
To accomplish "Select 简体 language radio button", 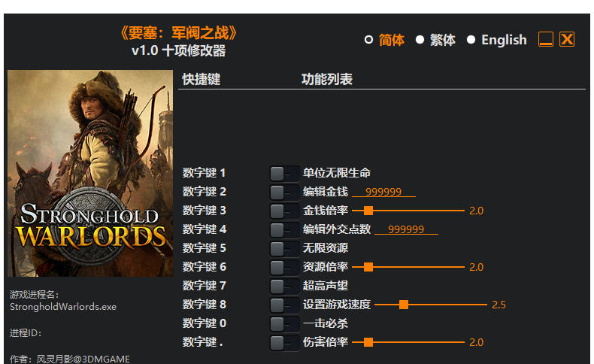I will 368,40.
